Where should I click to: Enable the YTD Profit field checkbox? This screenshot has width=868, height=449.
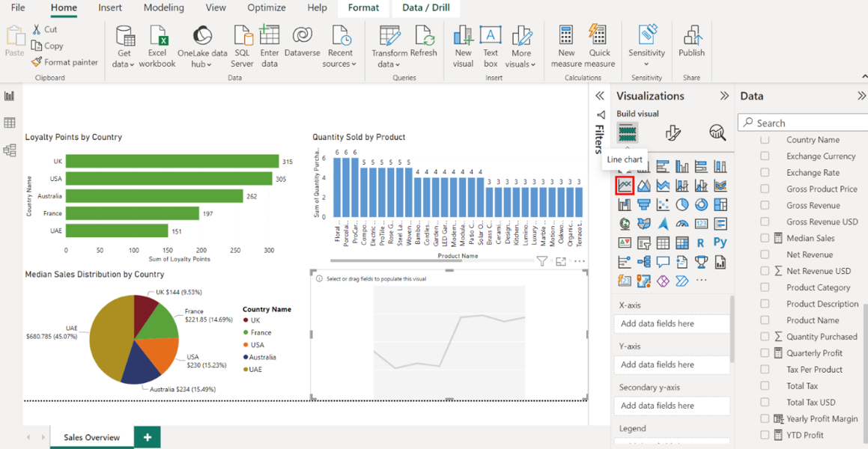pyautogui.click(x=765, y=435)
